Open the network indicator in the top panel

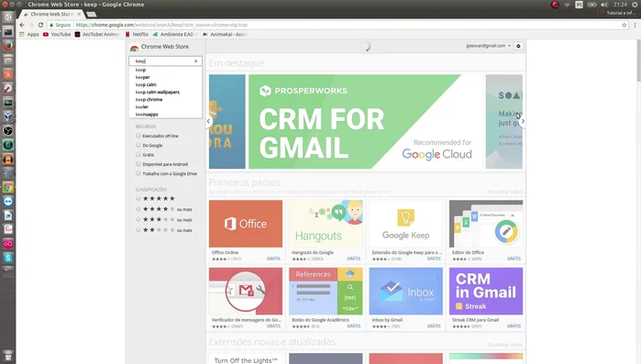pyautogui.click(x=567, y=5)
